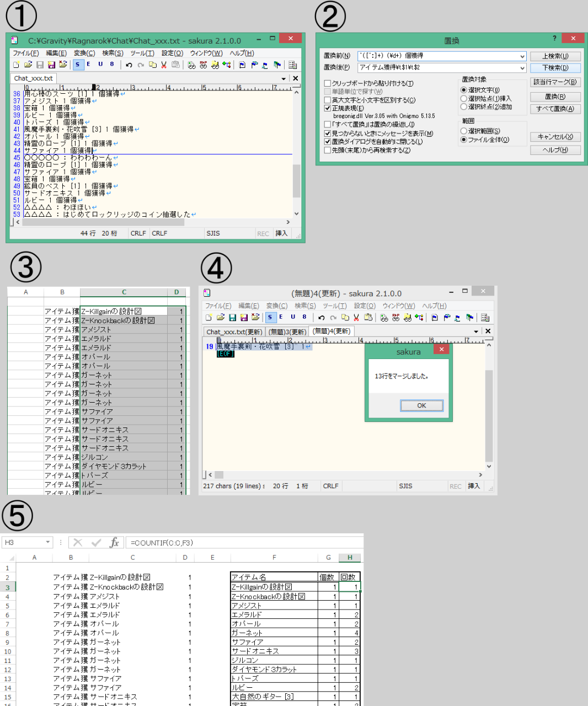Click the Save floppy icon in (無題)4 window

232,318
